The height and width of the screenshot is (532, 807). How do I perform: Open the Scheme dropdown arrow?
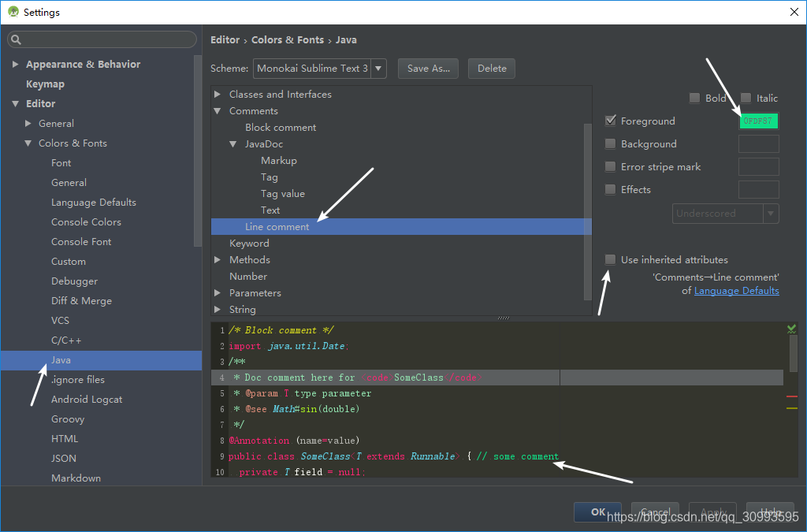point(378,69)
